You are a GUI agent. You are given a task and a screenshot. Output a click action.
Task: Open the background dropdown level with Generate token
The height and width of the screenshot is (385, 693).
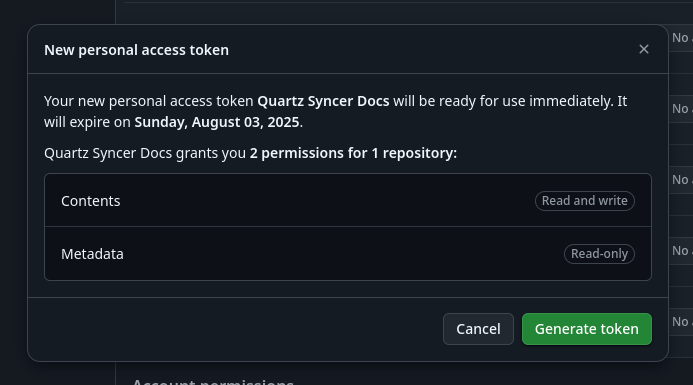681,322
